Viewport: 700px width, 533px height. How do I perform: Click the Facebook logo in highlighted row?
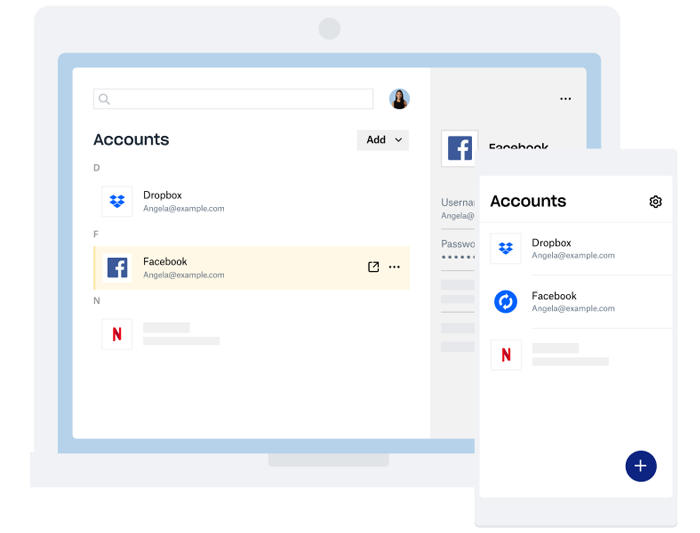tap(117, 268)
